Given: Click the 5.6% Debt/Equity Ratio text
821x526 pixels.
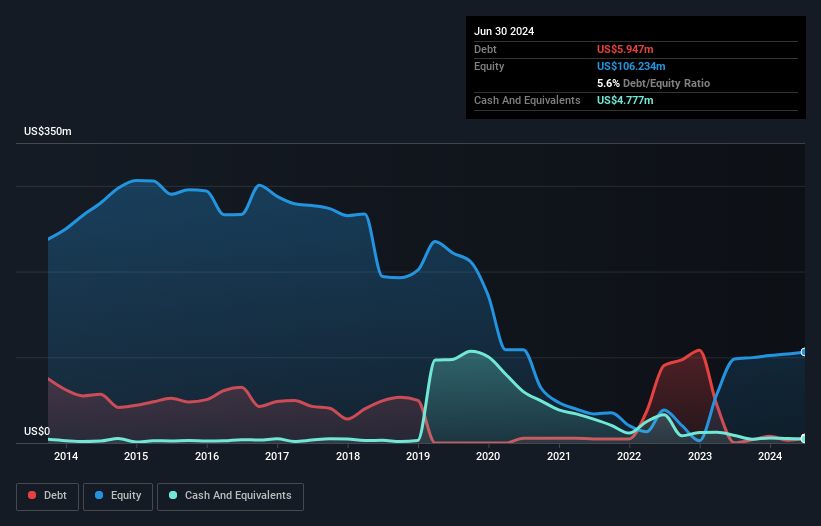Looking at the screenshot, I should click(x=653, y=83).
